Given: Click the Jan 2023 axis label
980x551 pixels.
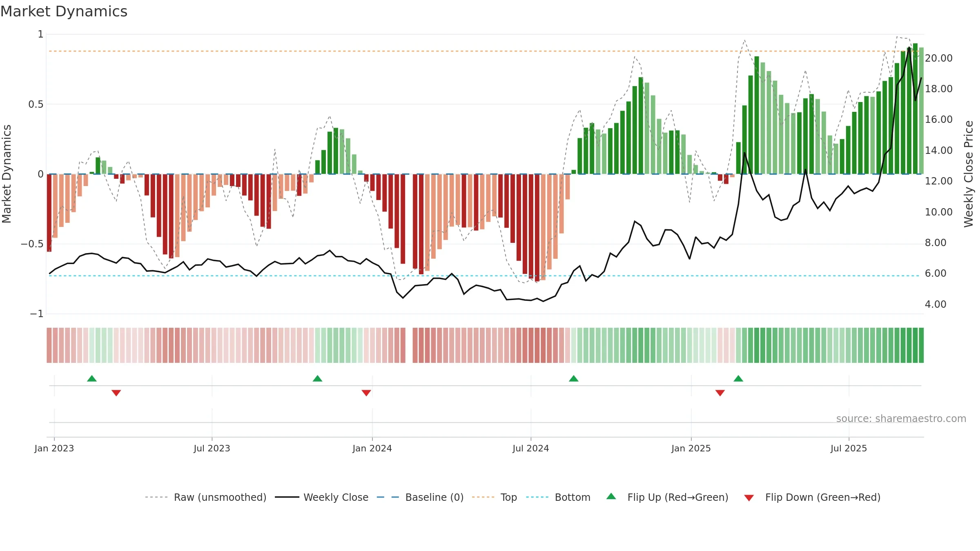Looking at the screenshot, I should point(54,448).
